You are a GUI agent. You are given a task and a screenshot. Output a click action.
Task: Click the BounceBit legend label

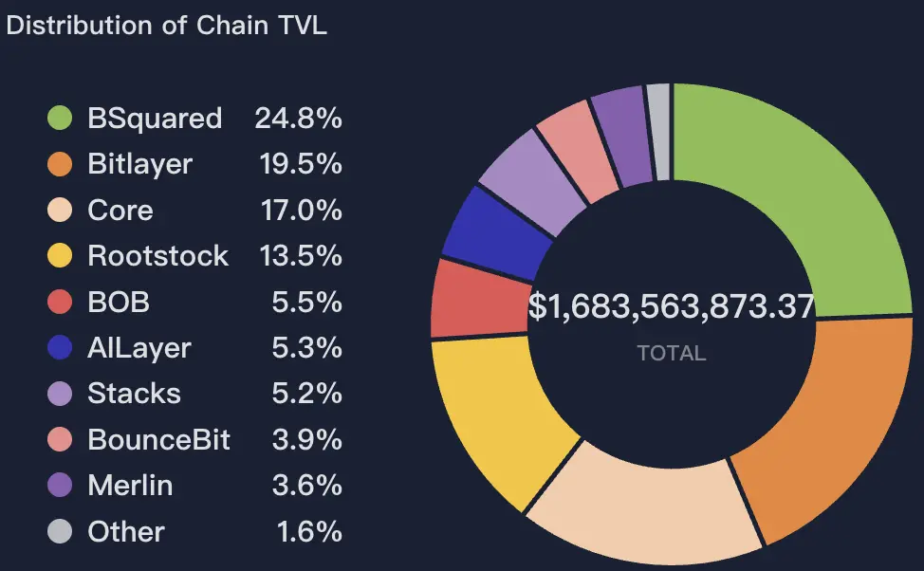(158, 440)
